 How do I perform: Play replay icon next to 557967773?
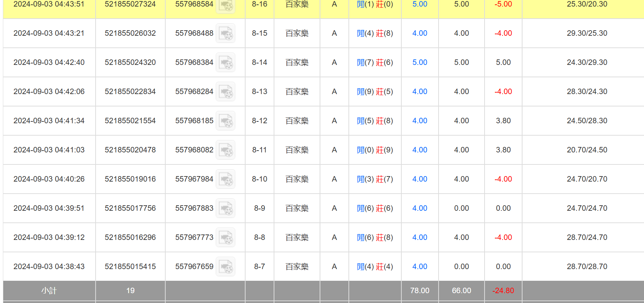[225, 237]
